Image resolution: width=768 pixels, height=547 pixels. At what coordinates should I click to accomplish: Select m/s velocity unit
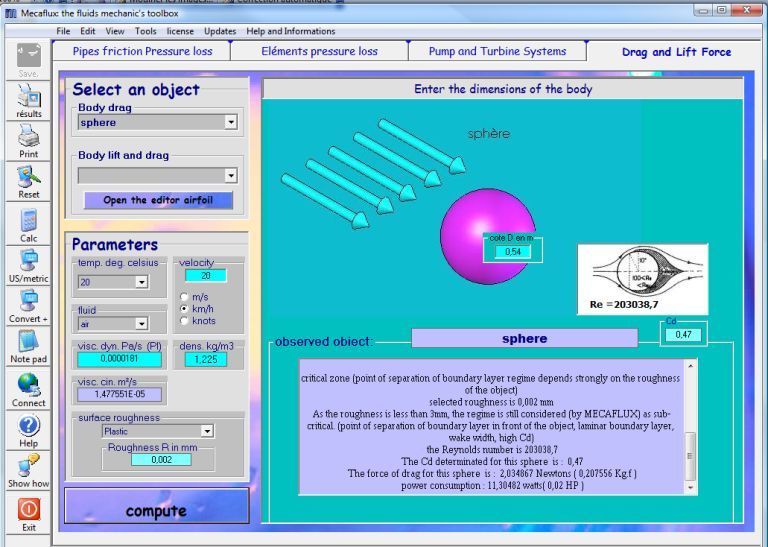click(184, 297)
